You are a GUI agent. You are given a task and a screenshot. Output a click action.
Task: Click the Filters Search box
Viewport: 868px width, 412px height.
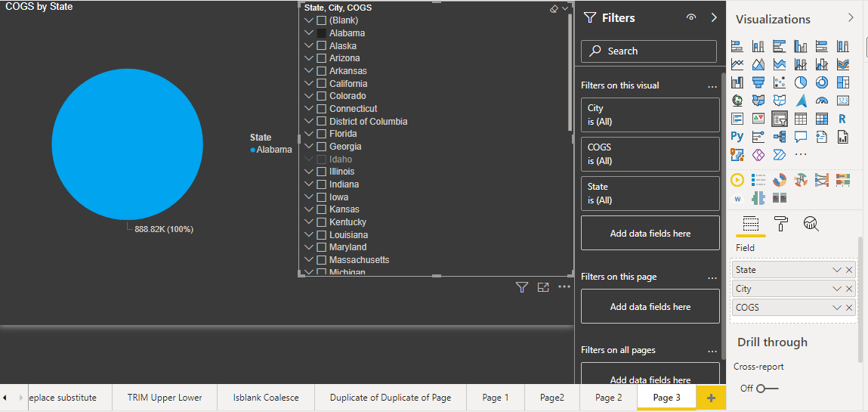point(649,51)
